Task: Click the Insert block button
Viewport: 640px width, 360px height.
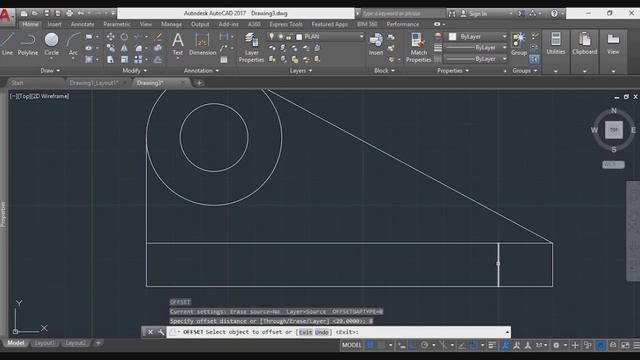Action: click(376, 44)
